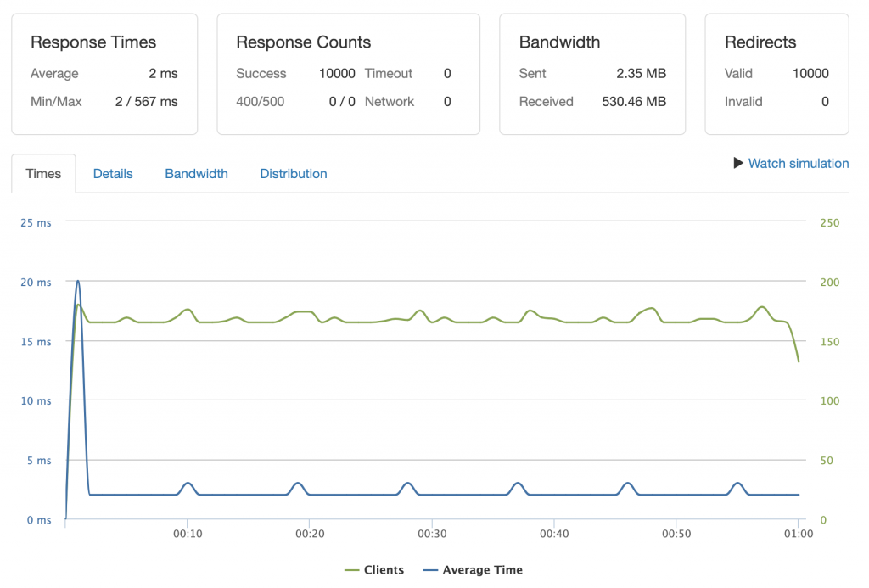The height and width of the screenshot is (588, 869).
Task: Click the 200 clients axis label
Action: tap(830, 282)
